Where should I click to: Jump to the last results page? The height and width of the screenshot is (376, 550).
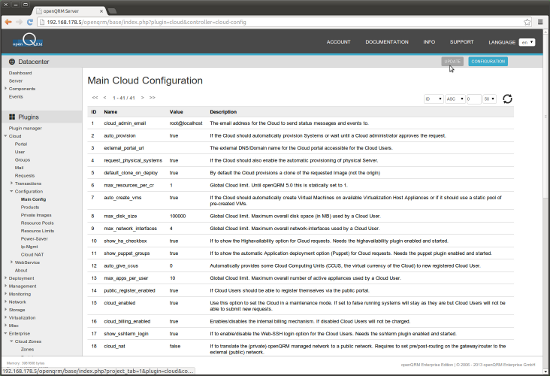(152, 98)
